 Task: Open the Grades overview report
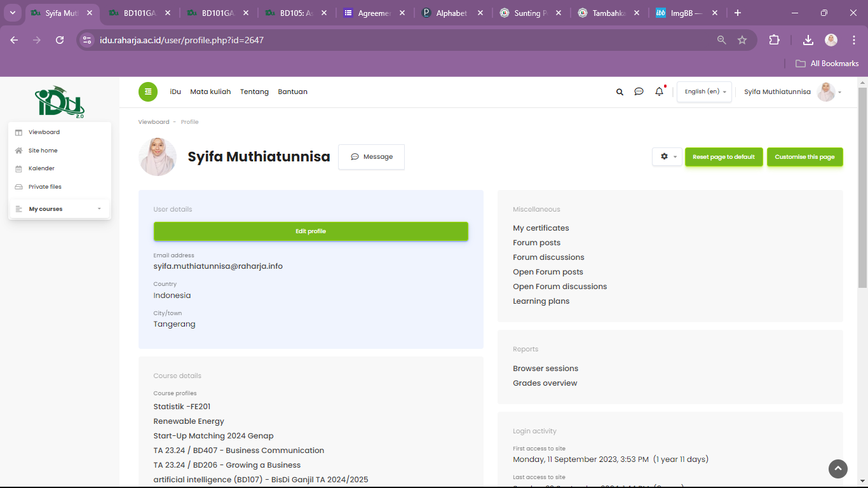point(545,383)
